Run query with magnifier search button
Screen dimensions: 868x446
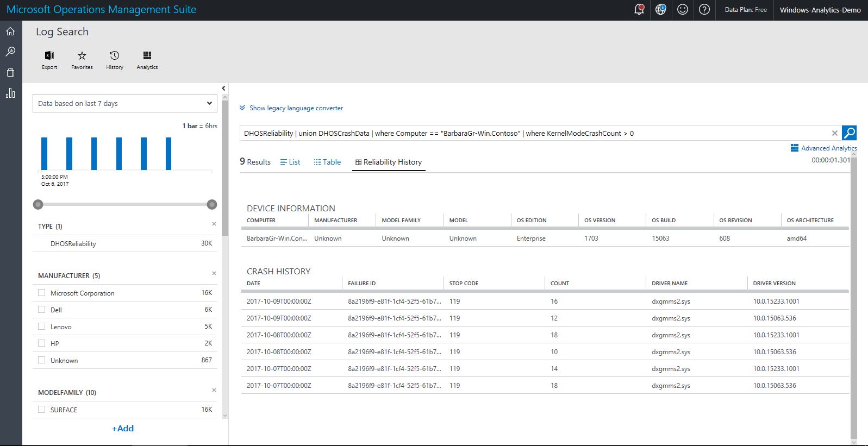[x=849, y=133]
